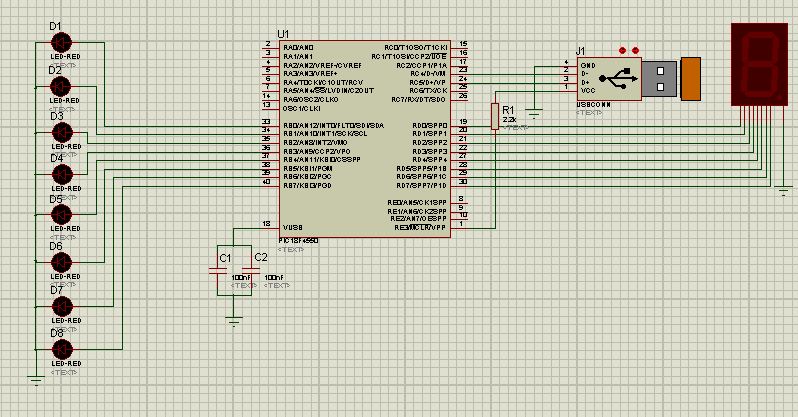Image resolution: width=798 pixels, height=417 pixels.
Task: Click the ground symbol below the LED column
Action: [x=36, y=380]
